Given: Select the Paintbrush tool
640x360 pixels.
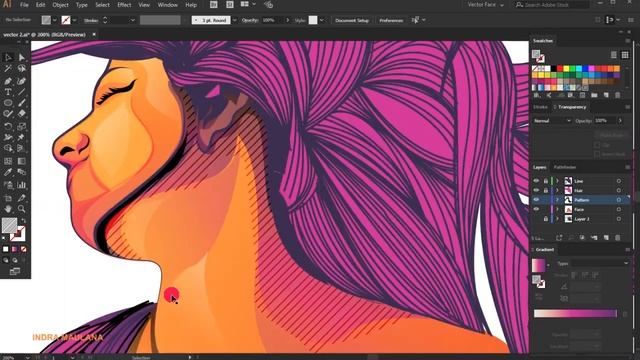Looking at the screenshot, I should tap(22, 103).
